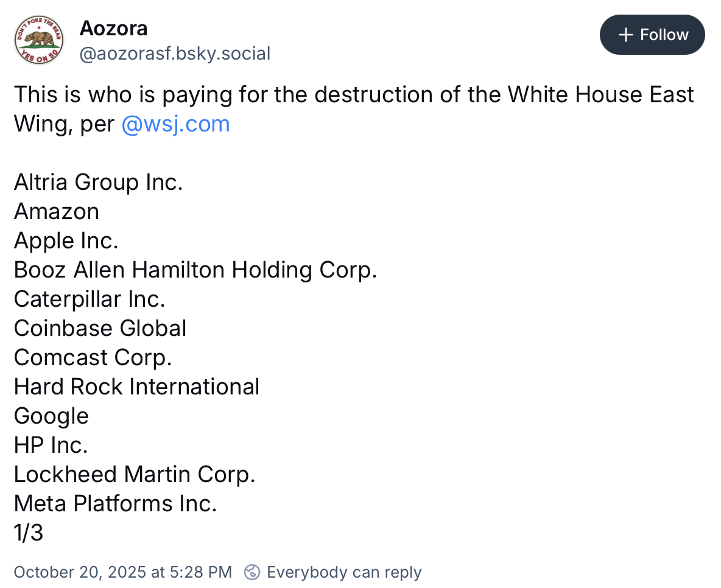721x588 pixels.
Task: Click the line reading Coinbase Global
Action: coord(100,328)
